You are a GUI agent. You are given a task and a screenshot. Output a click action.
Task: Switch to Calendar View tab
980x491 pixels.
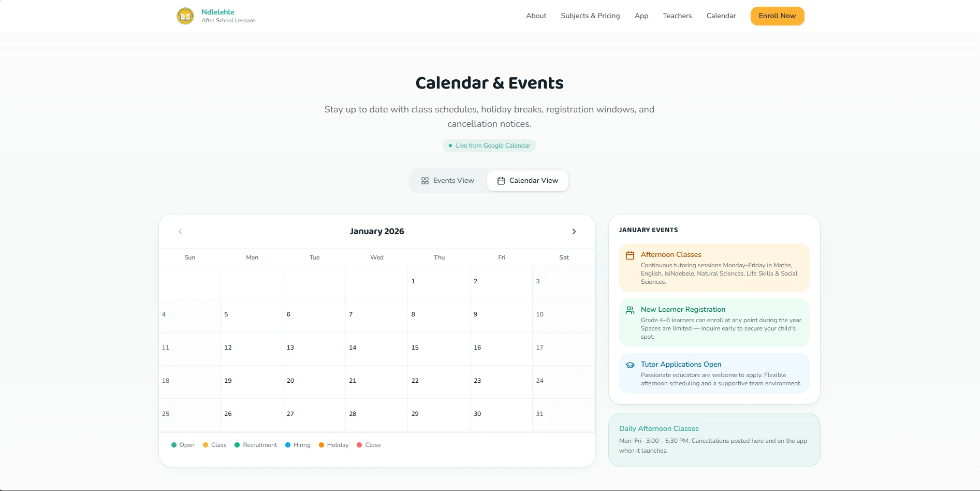[528, 181]
